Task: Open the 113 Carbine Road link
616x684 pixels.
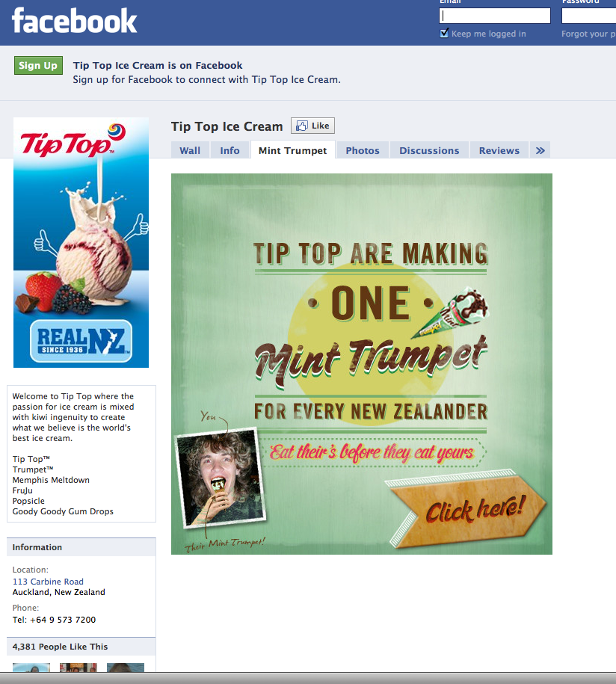Action: [48, 582]
